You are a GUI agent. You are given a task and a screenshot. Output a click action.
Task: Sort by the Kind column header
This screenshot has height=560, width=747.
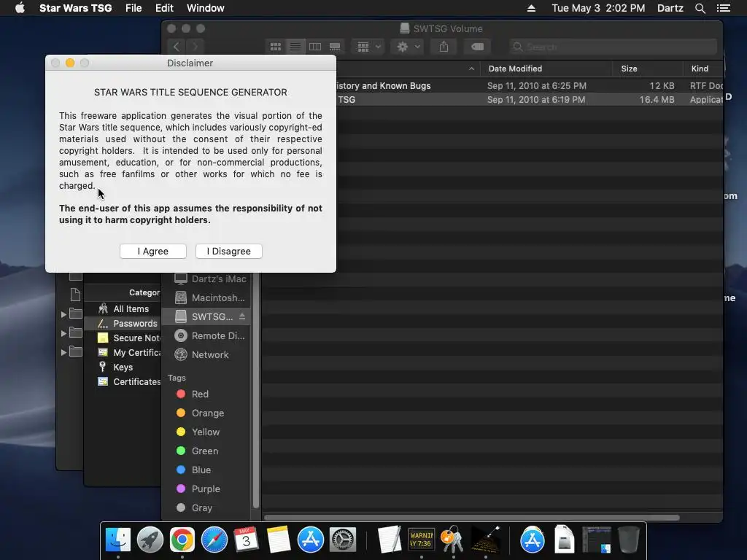click(x=703, y=69)
